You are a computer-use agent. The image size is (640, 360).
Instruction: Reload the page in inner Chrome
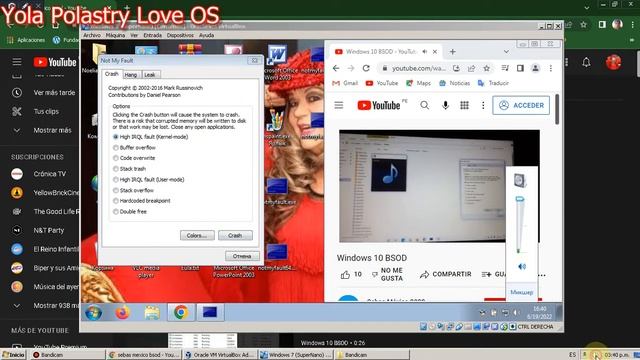click(x=366, y=68)
